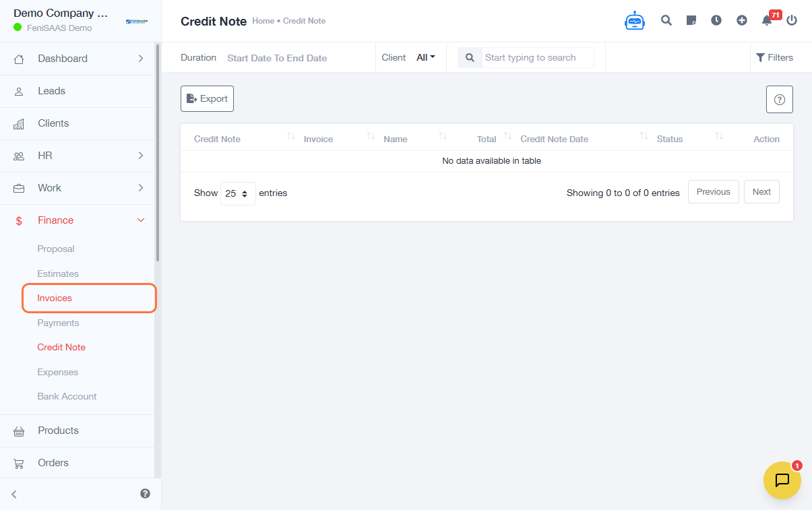Click the clock timer icon
812x510 pixels.
point(716,20)
